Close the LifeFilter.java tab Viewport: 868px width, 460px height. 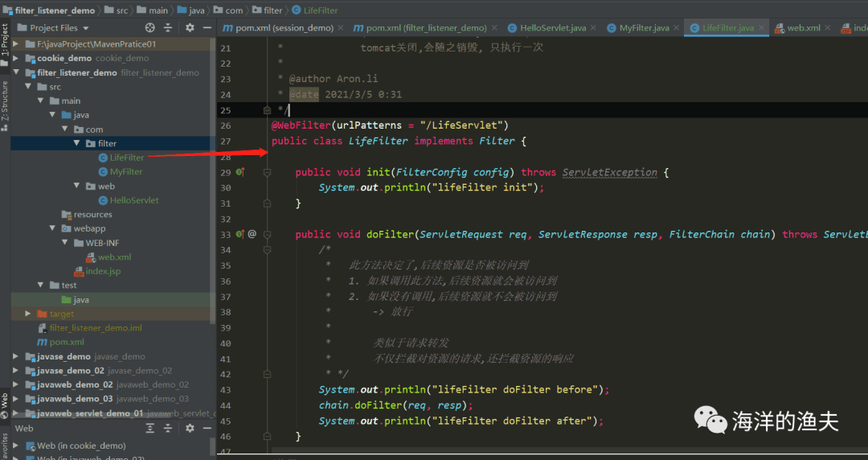[x=762, y=27]
